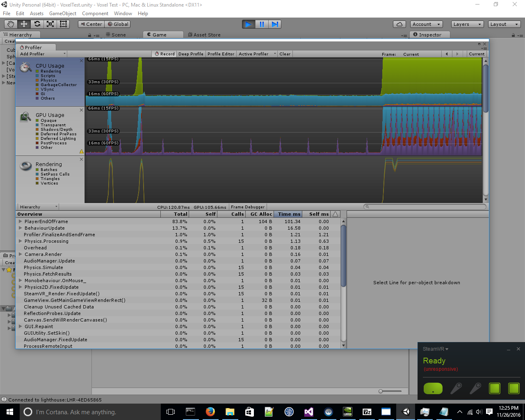Screen dimensions: 525x420
Task: Open the GameObject menu
Action: coord(63,14)
